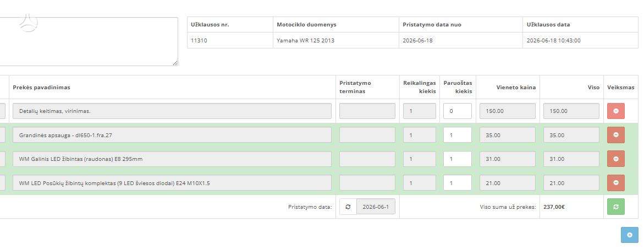Screen dimensions: 644x249
Task: Click the Vieneto kaina 35.00 field
Action: 508,135
